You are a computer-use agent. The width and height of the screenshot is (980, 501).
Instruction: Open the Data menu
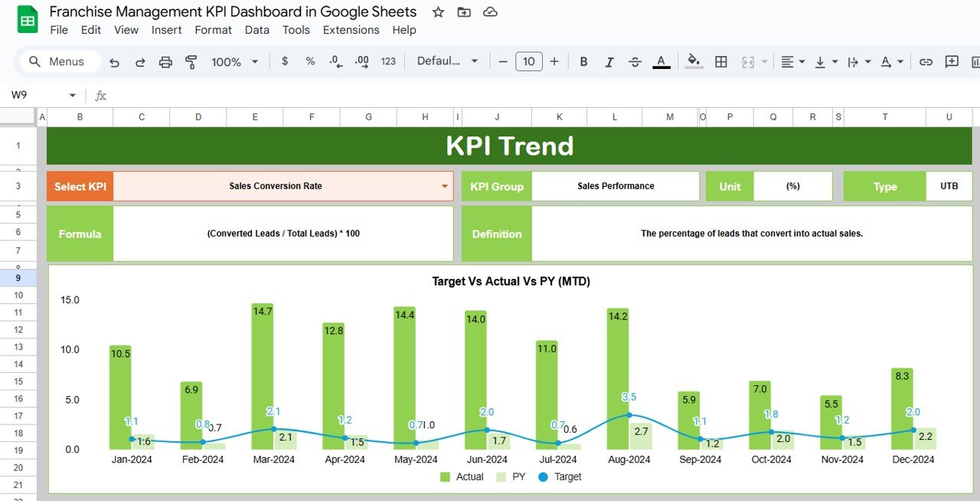pos(256,30)
